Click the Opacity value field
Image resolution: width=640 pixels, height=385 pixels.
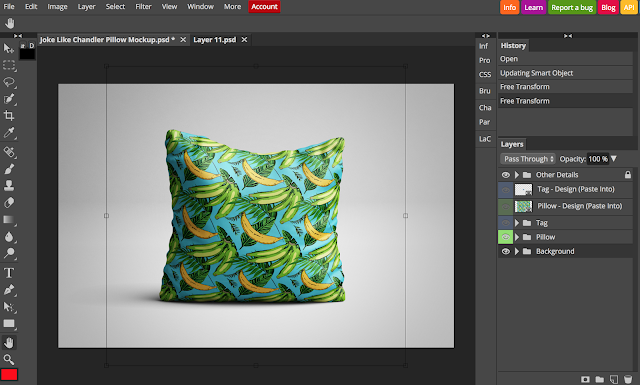click(x=598, y=159)
